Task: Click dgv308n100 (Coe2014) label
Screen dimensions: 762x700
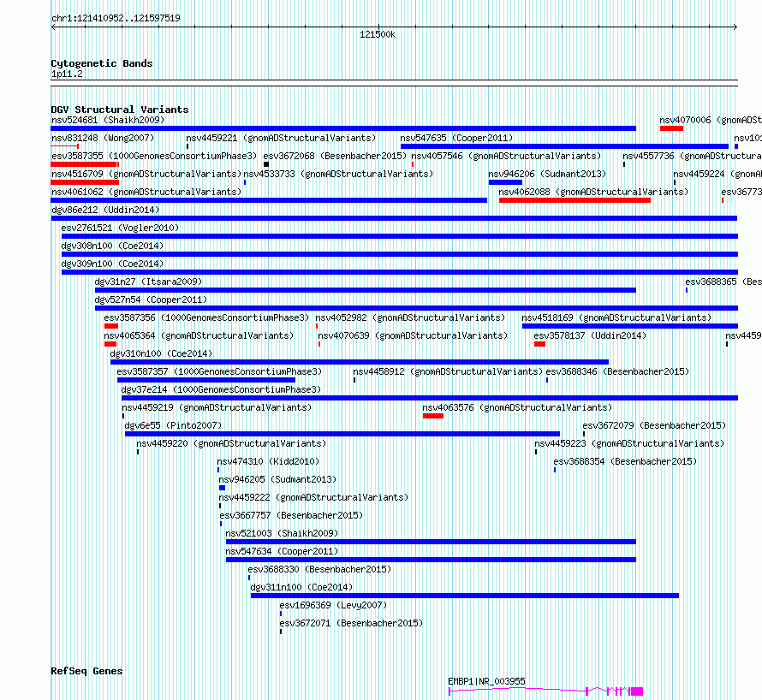Action: point(112,246)
